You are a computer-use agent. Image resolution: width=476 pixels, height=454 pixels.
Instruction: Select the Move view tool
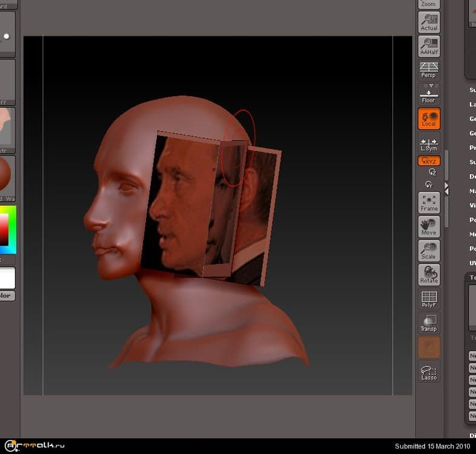point(429,226)
